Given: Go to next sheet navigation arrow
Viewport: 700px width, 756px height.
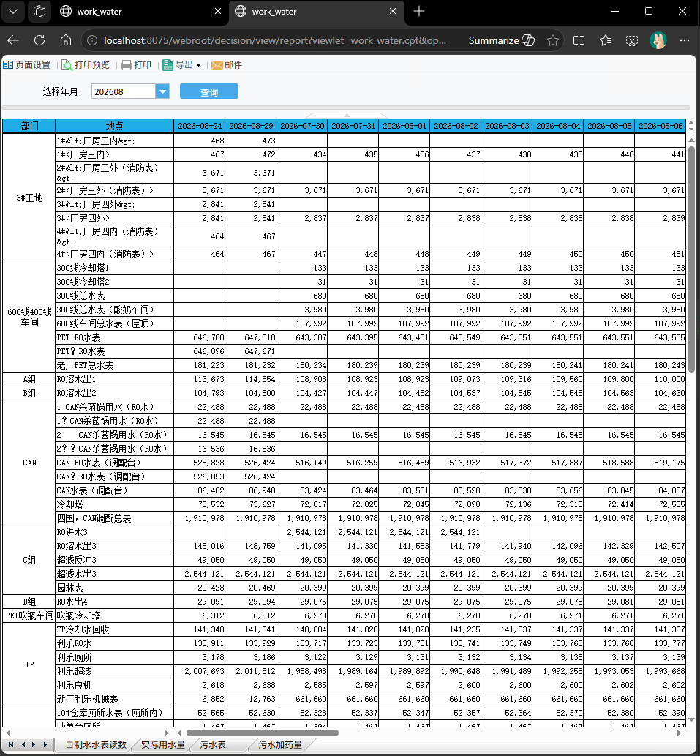Looking at the screenshot, I should click(34, 744).
